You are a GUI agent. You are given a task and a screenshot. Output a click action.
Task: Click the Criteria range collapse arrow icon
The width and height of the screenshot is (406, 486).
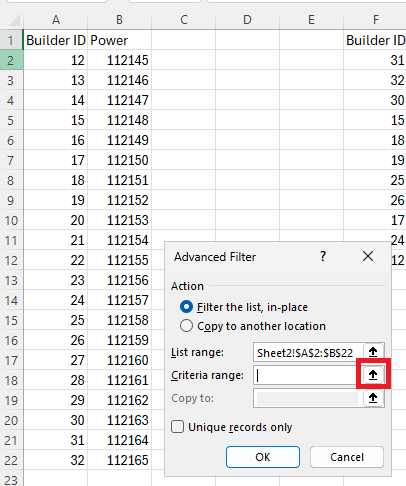click(x=373, y=375)
